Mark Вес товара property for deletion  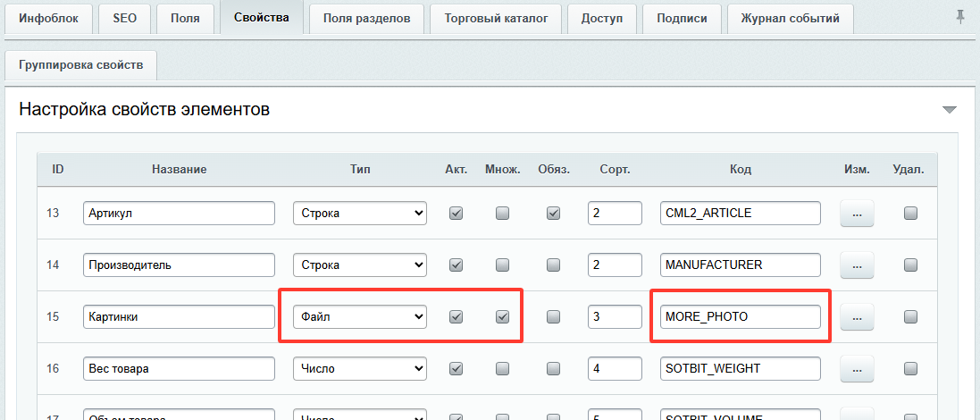point(910,369)
